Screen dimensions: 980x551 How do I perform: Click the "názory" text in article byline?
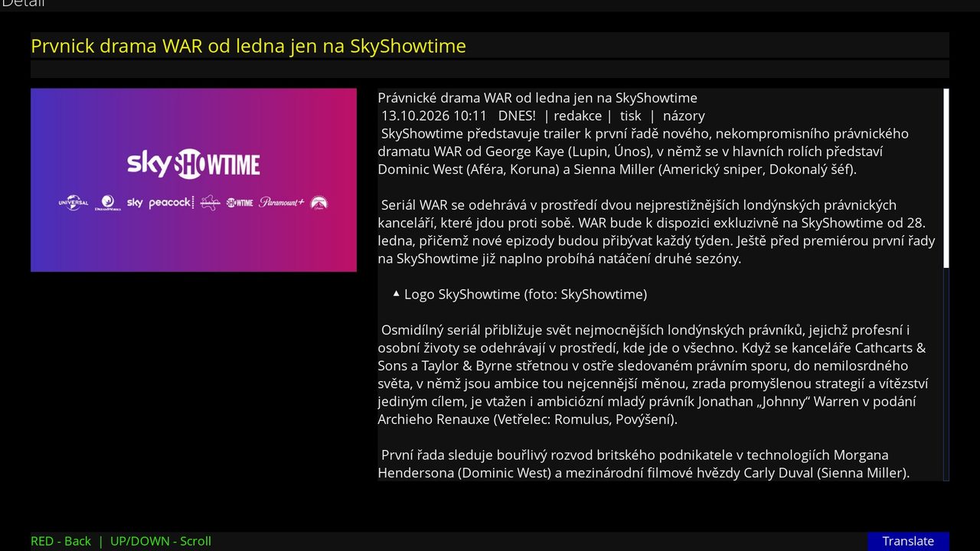coord(684,116)
